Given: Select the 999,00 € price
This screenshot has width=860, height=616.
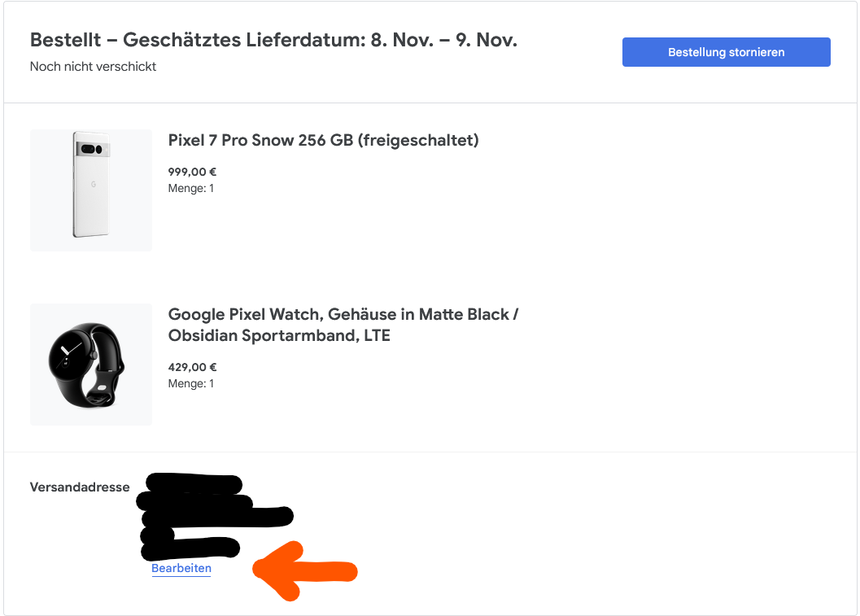Looking at the screenshot, I should [x=192, y=173].
